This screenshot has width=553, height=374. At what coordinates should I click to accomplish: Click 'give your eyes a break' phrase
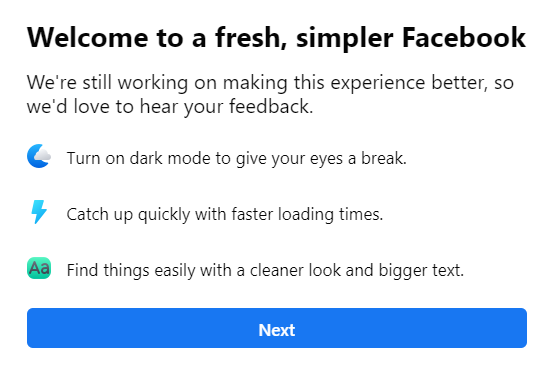321,158
